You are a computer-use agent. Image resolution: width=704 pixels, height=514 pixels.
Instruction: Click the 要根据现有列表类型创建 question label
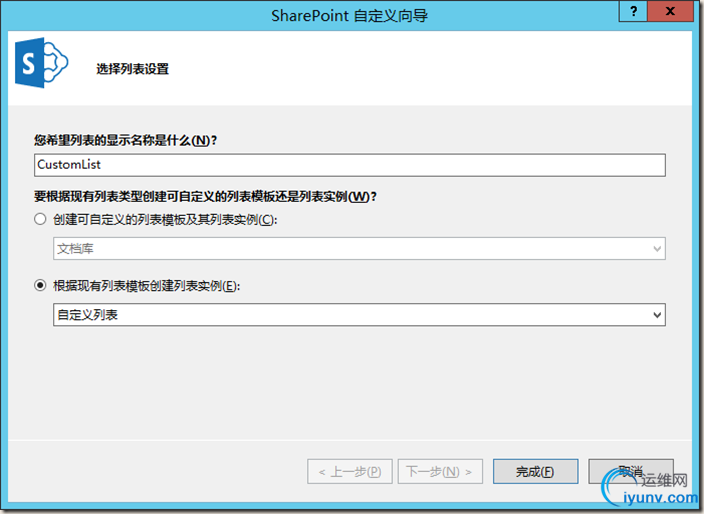[205, 197]
